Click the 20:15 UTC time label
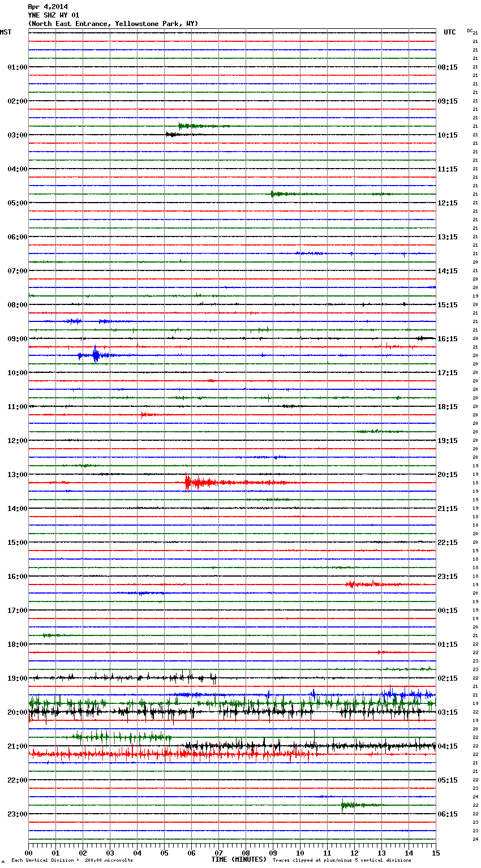The width and height of the screenshot is (481, 868). pyautogui.click(x=448, y=475)
